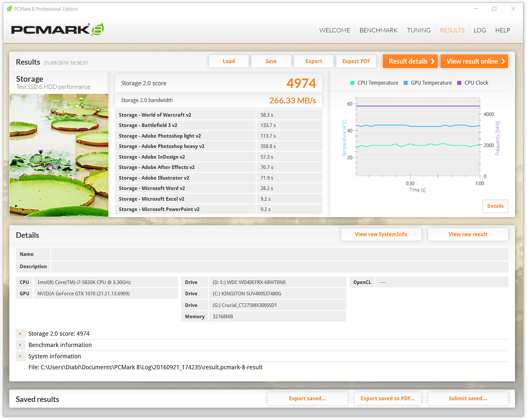
Task: Select the 'Storage - Battlefield 3 v2' row
Action: click(219, 125)
